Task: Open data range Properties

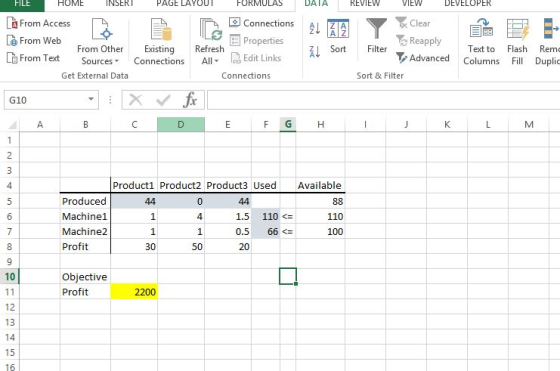Action: coord(257,41)
